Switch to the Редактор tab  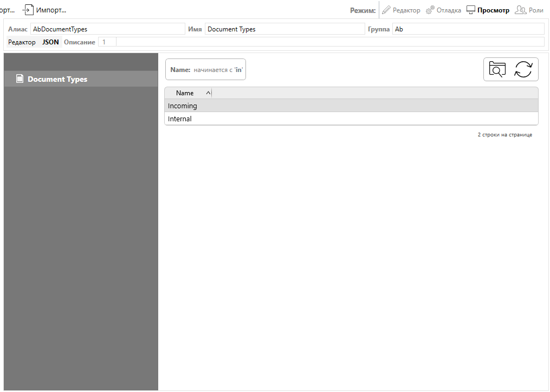[22, 42]
